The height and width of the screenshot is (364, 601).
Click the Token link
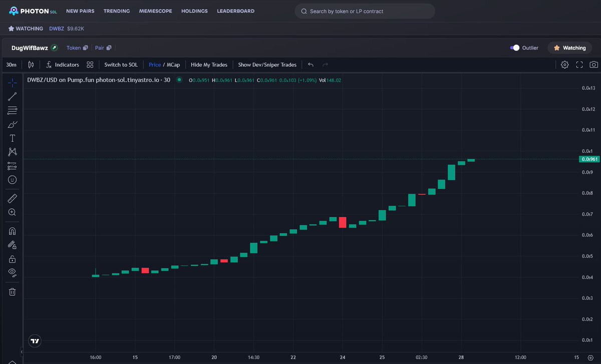click(x=74, y=48)
